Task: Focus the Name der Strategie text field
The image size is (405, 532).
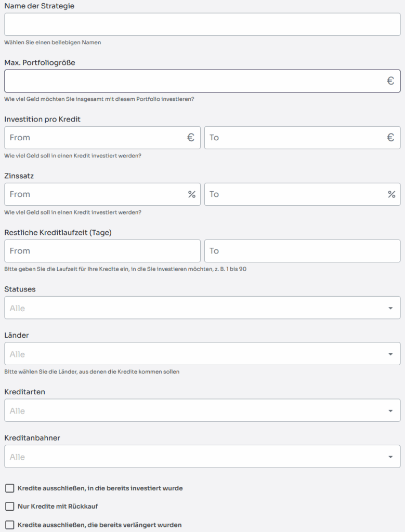Action: [202, 24]
